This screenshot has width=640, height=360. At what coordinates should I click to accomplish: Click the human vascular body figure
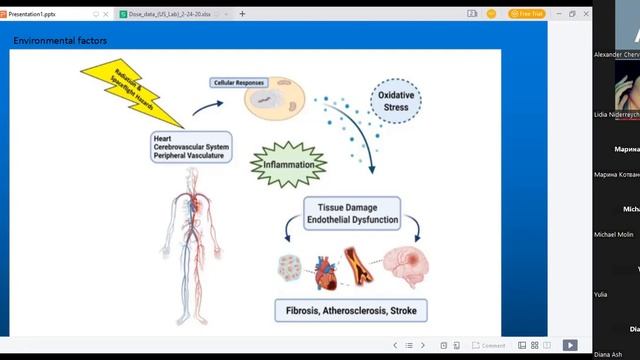click(191, 246)
